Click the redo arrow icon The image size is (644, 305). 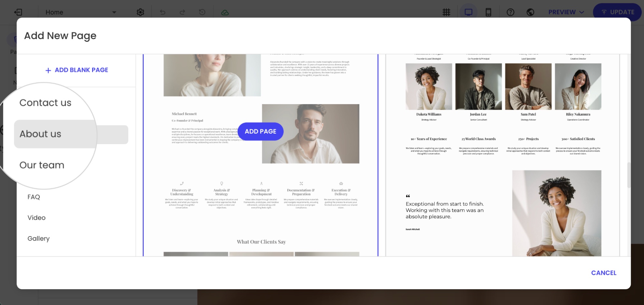point(182,12)
